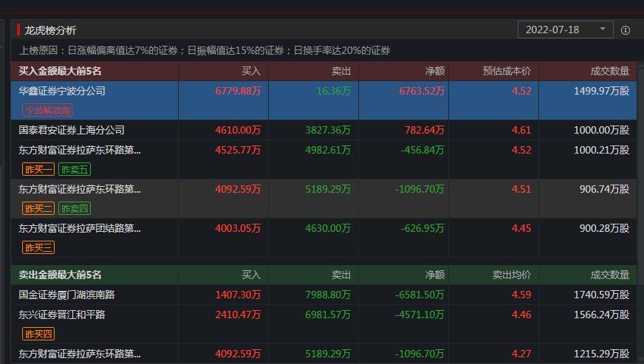
Task: Select 国泰君安证券上海分公司 row
Action: pyautogui.click(x=72, y=130)
